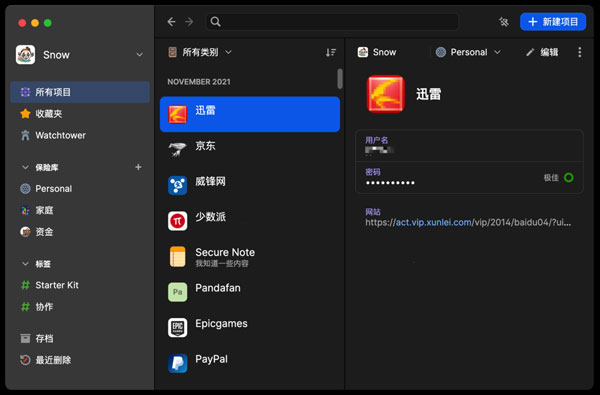Select the Starter Kit tag
Viewport: 600px width, 395px height.
(80, 285)
